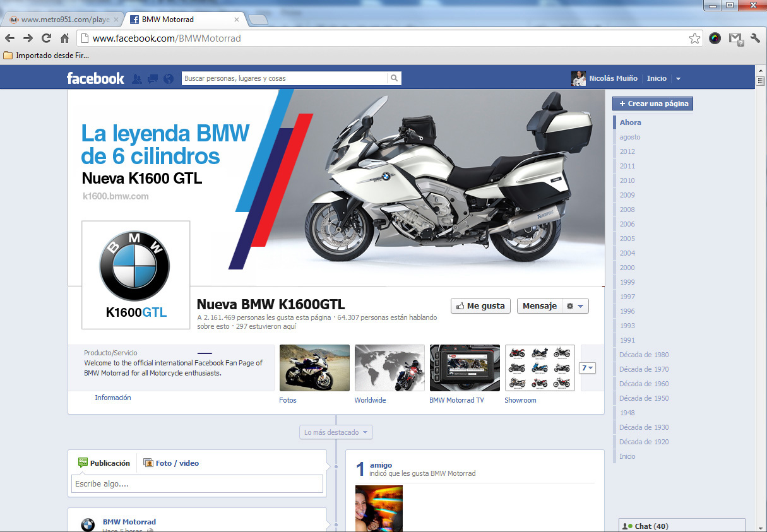Open the account options arrow next to Inicio
This screenshot has height=532, width=767.
click(x=678, y=78)
